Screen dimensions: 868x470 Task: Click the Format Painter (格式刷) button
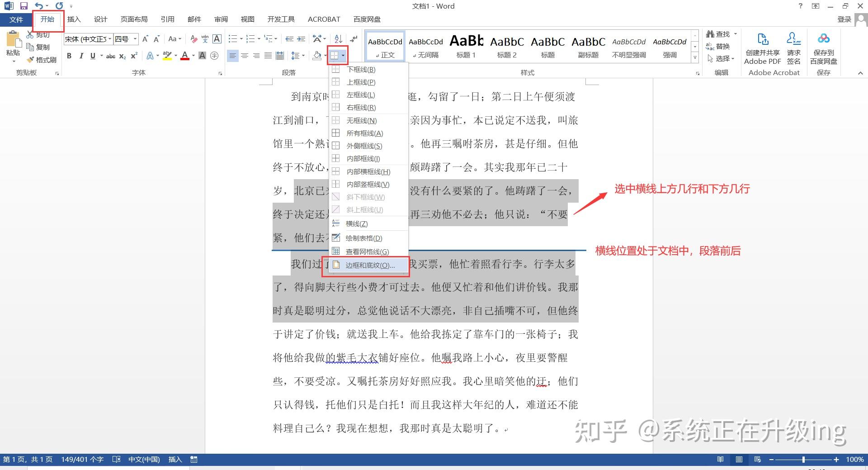click(x=42, y=60)
